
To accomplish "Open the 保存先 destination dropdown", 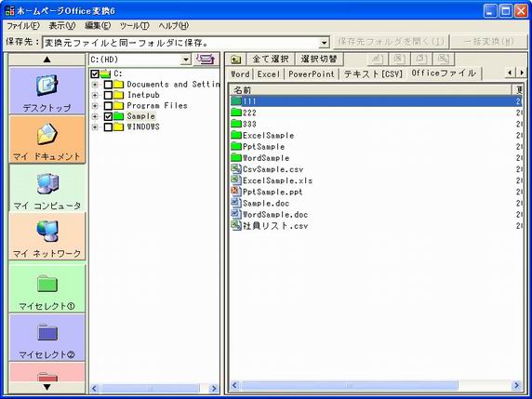I will coord(324,43).
